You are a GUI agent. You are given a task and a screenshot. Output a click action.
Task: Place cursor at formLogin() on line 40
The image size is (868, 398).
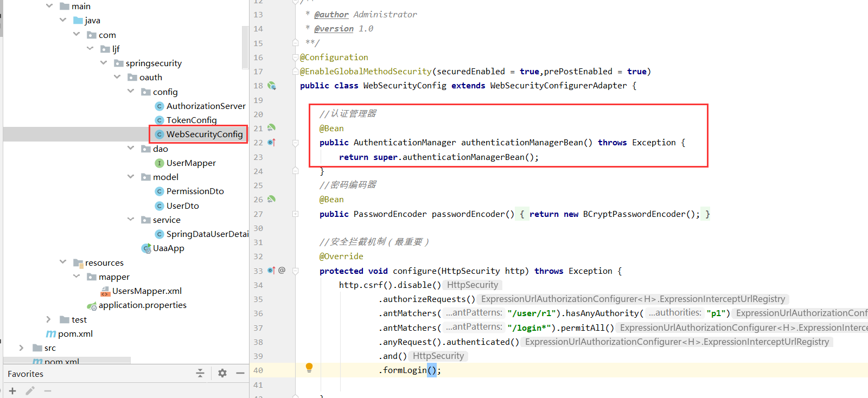click(x=410, y=370)
